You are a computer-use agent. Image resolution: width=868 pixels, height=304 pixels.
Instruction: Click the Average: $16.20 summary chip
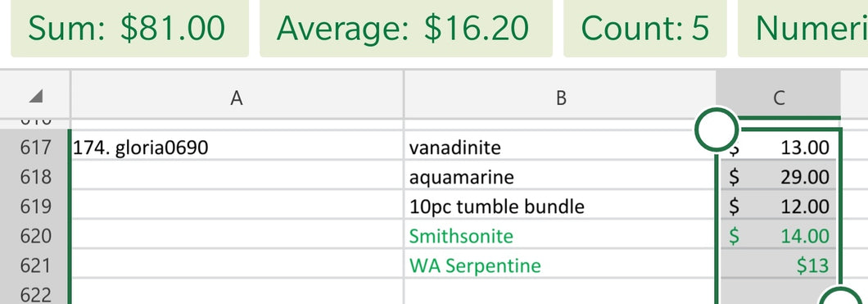[x=406, y=28]
